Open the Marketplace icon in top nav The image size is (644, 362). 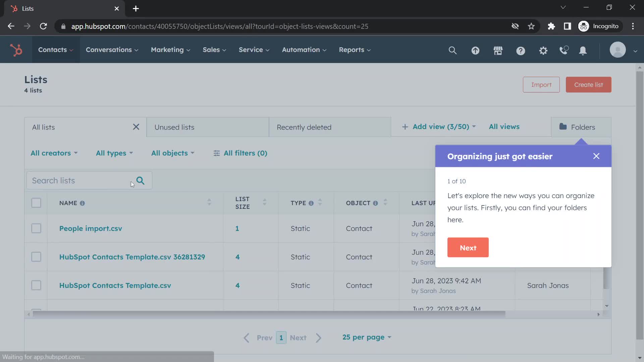coord(498,50)
